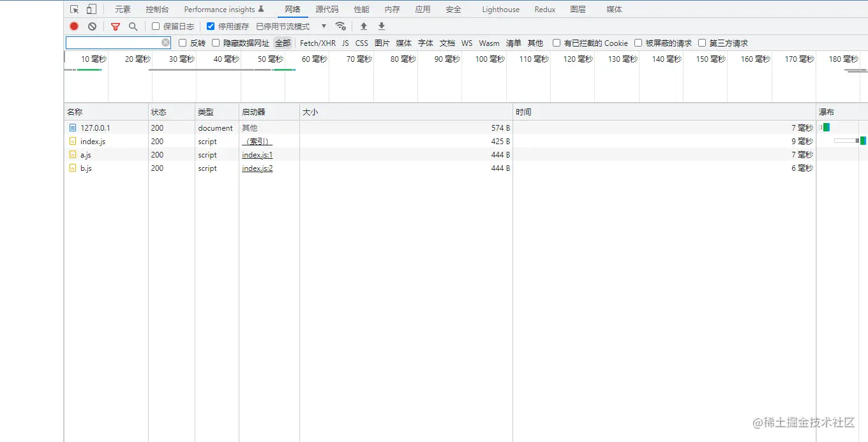Click the script icon beside b.js

(73, 168)
